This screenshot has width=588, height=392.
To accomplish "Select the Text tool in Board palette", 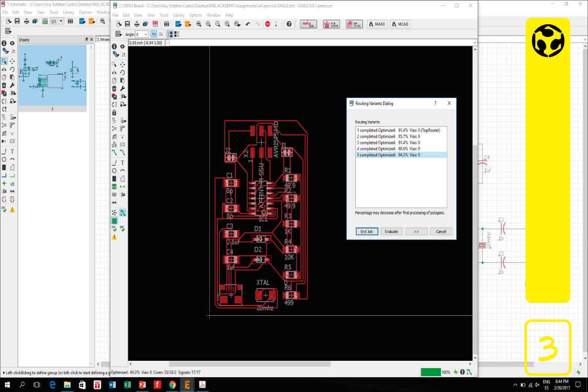I will point(122,163).
